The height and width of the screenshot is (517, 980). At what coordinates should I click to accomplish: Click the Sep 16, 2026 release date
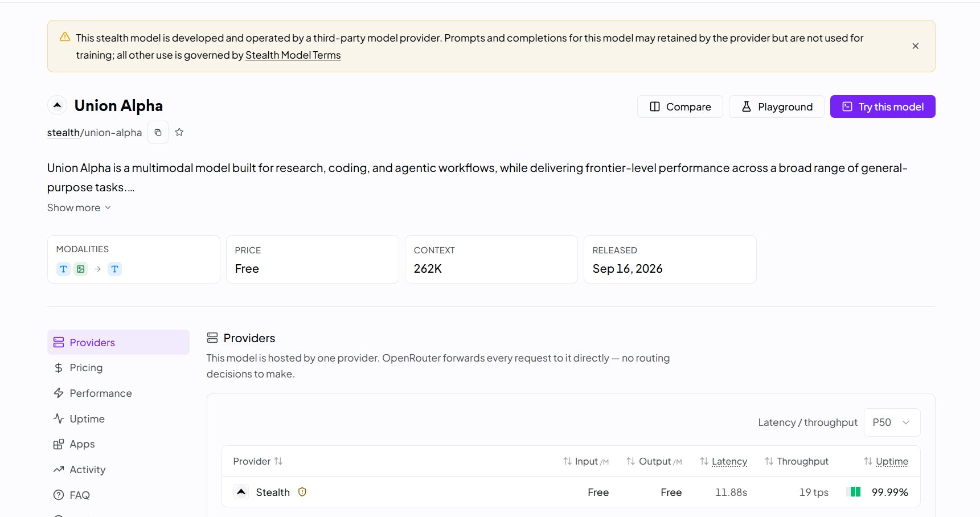[628, 269]
